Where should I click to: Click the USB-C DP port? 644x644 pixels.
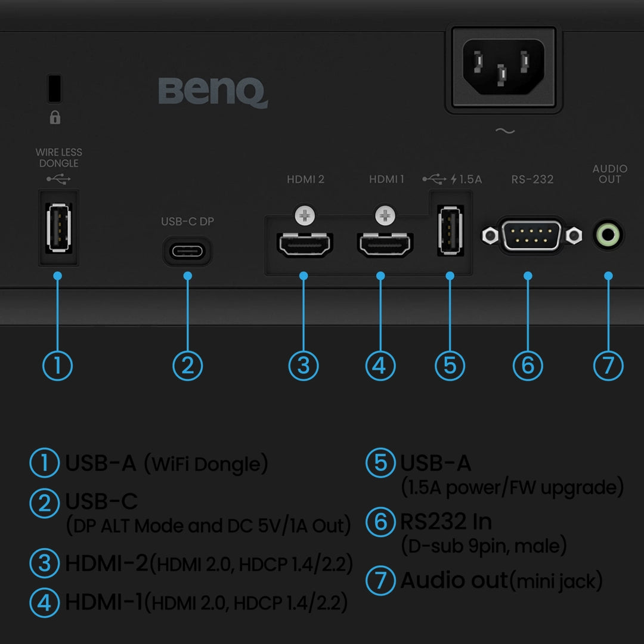tap(187, 251)
